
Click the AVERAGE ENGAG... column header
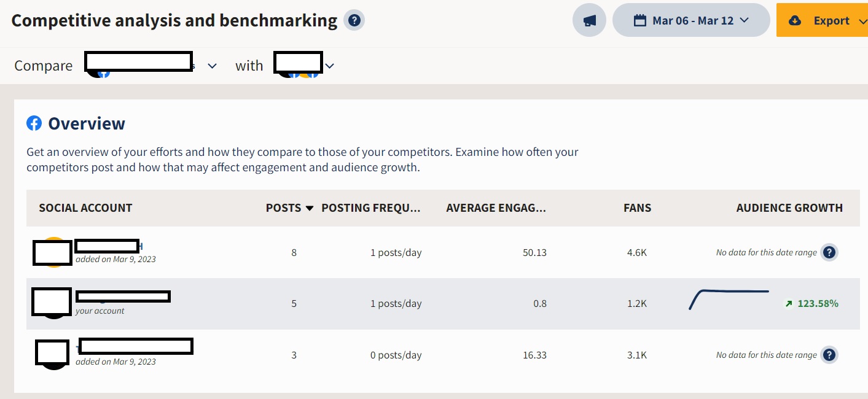coord(496,208)
